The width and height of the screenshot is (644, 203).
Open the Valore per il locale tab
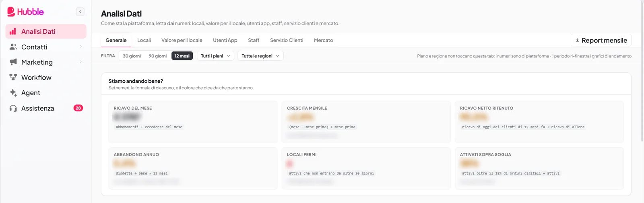coord(182,40)
